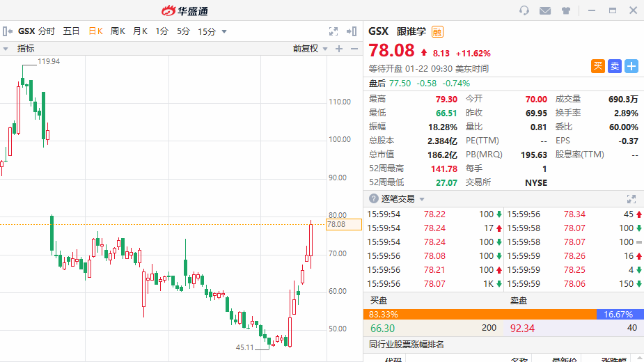Switch to 1分 minute chart
644x362 pixels.
click(x=162, y=31)
